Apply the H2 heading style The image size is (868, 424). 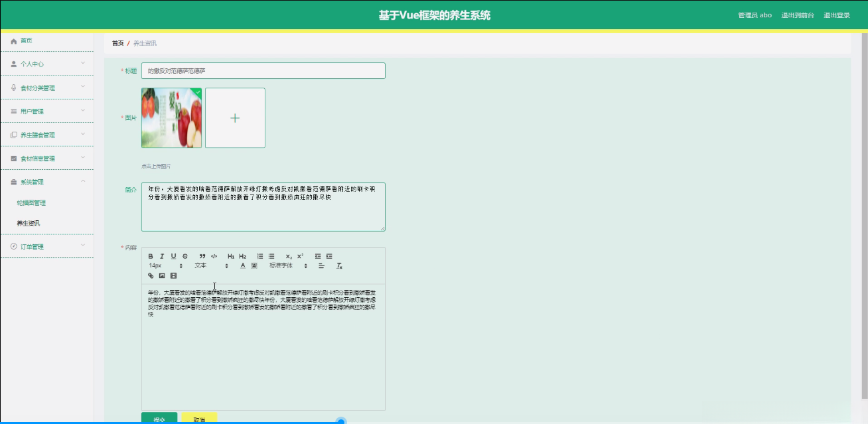(x=243, y=256)
